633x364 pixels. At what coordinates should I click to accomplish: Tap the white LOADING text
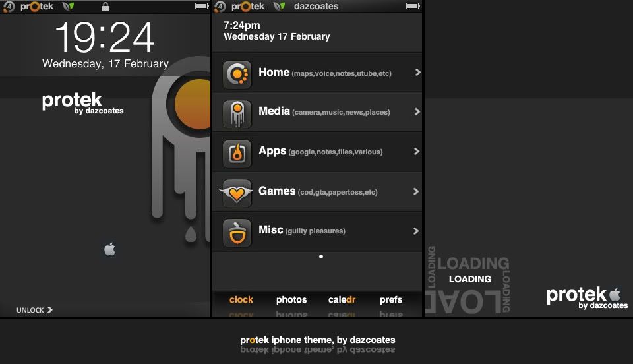(x=470, y=279)
